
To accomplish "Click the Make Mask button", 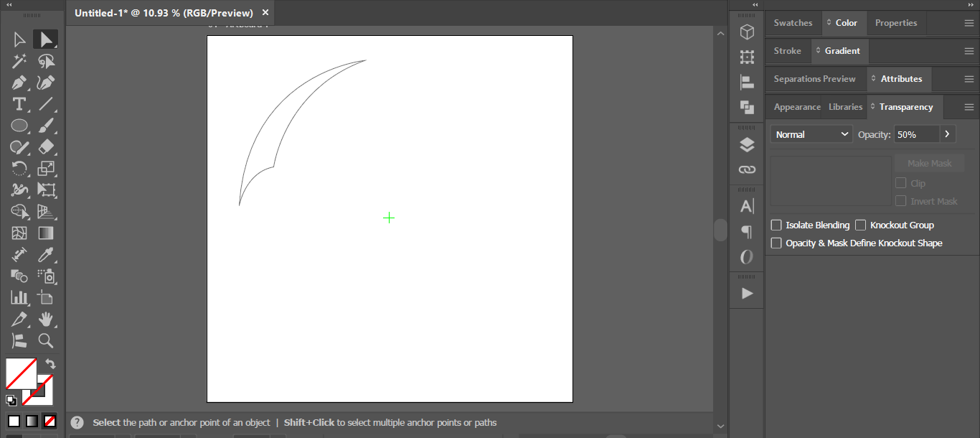I will tap(929, 164).
